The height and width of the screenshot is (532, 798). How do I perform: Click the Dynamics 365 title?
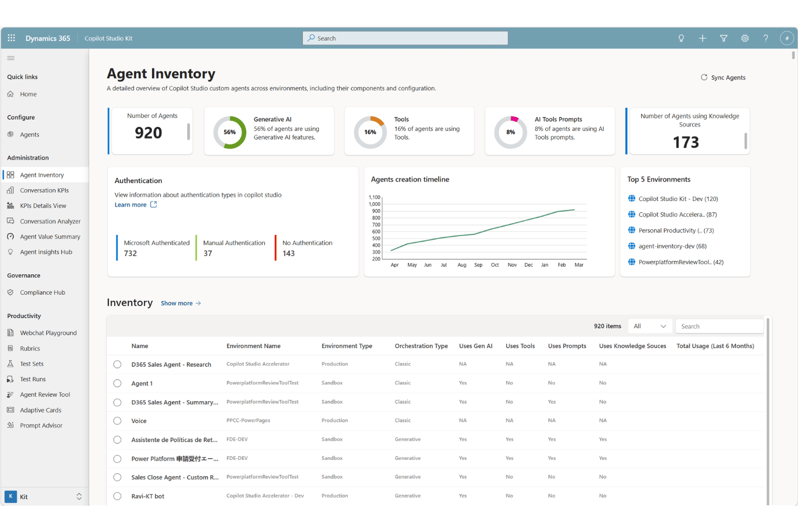(47, 38)
